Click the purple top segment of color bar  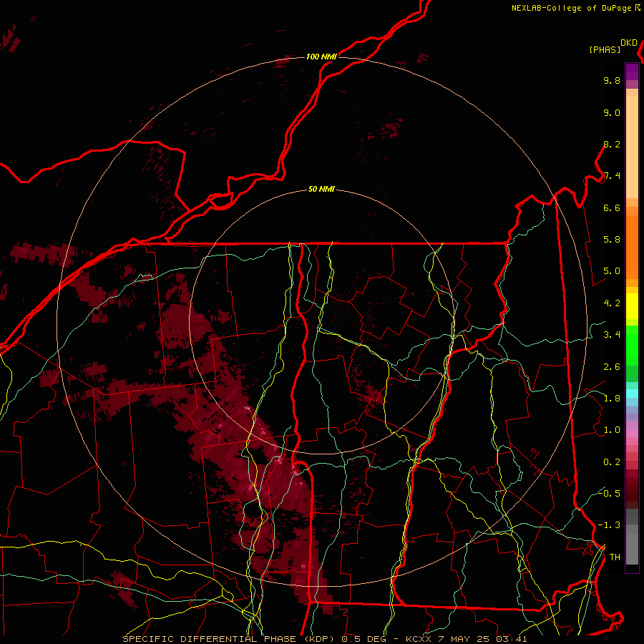pyautogui.click(x=632, y=72)
